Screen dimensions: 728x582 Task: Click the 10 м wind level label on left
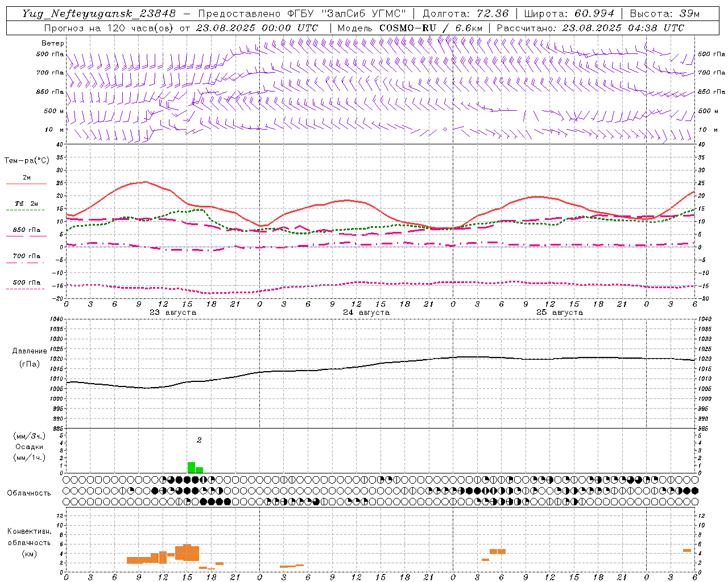(x=55, y=130)
